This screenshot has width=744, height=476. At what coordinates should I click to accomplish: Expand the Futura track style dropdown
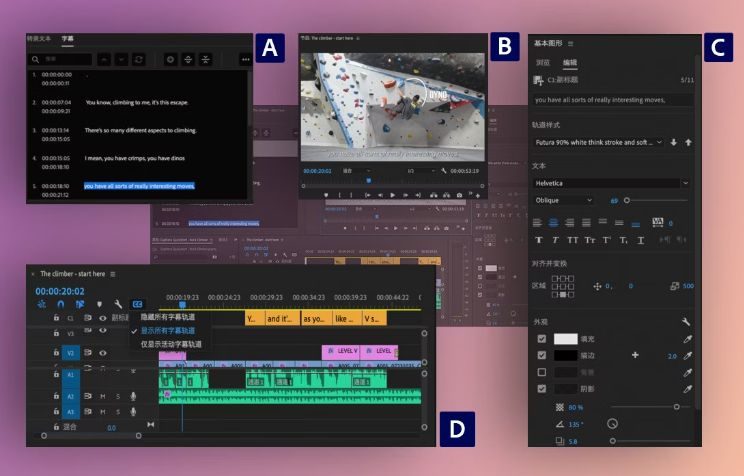(598, 142)
